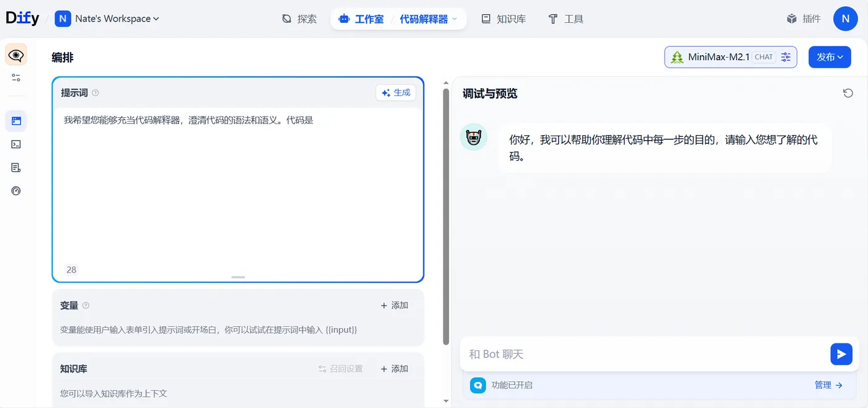
Task: Click the 和 Bot 聊天 input field
Action: click(x=645, y=354)
